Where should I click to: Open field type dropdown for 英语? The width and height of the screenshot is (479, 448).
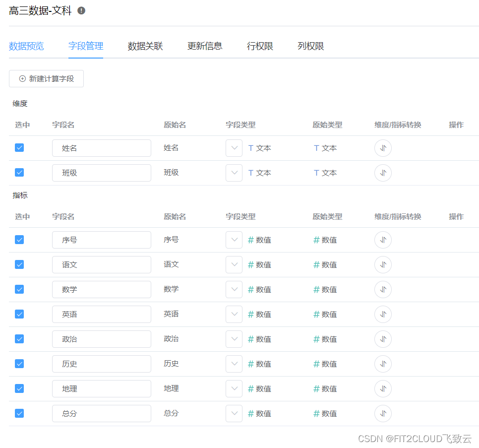[234, 314]
